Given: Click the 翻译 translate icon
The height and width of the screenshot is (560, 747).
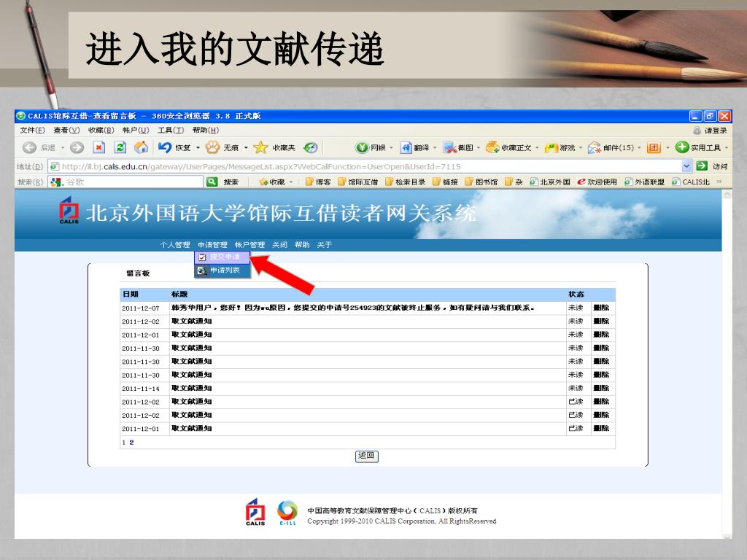Looking at the screenshot, I should [406, 147].
